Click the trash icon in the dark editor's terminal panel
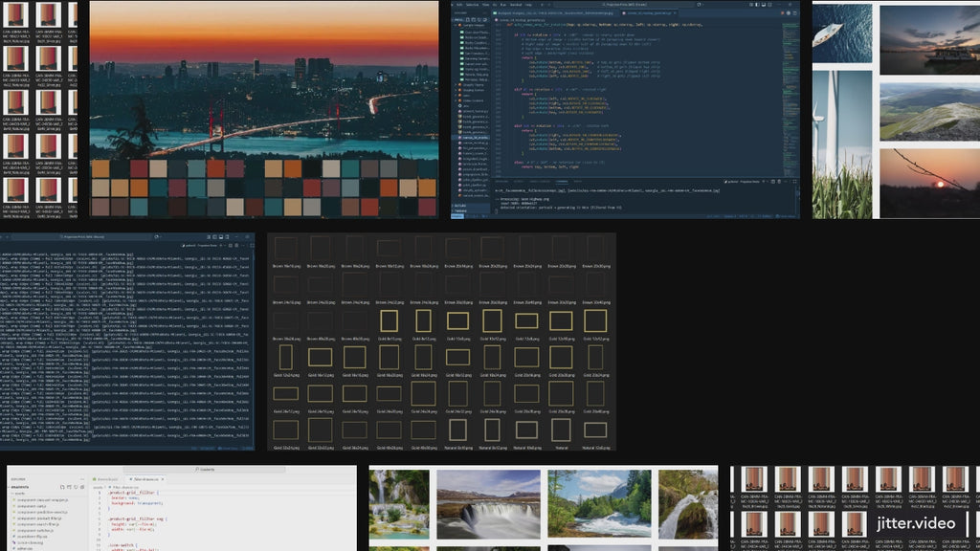Viewport: 980px width, 551px height. point(777,180)
